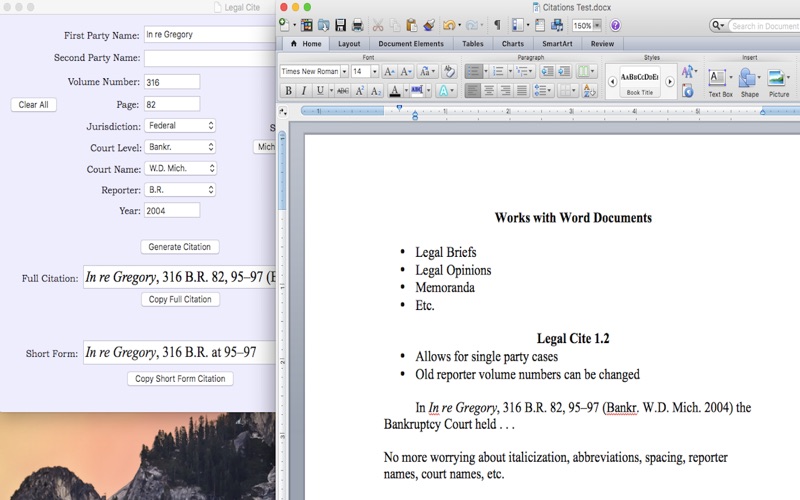
Task: Open the Change Case Aa dropdown
Action: click(427, 71)
